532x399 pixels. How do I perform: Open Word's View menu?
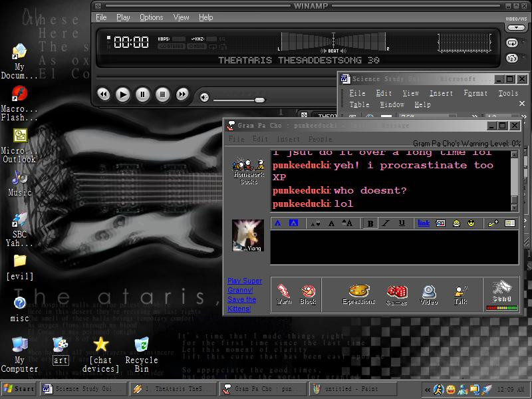(x=410, y=93)
